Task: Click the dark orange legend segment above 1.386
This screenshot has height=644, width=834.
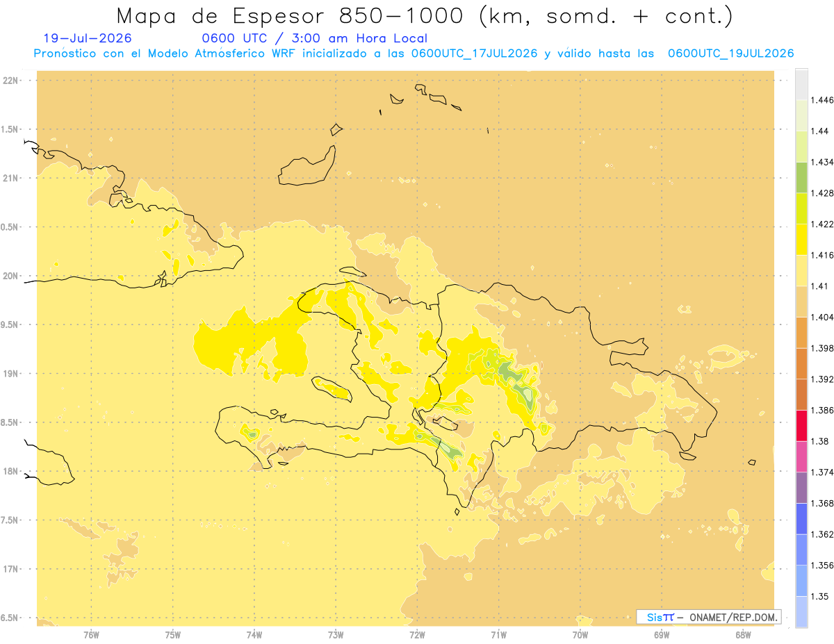Action: pyautogui.click(x=801, y=395)
